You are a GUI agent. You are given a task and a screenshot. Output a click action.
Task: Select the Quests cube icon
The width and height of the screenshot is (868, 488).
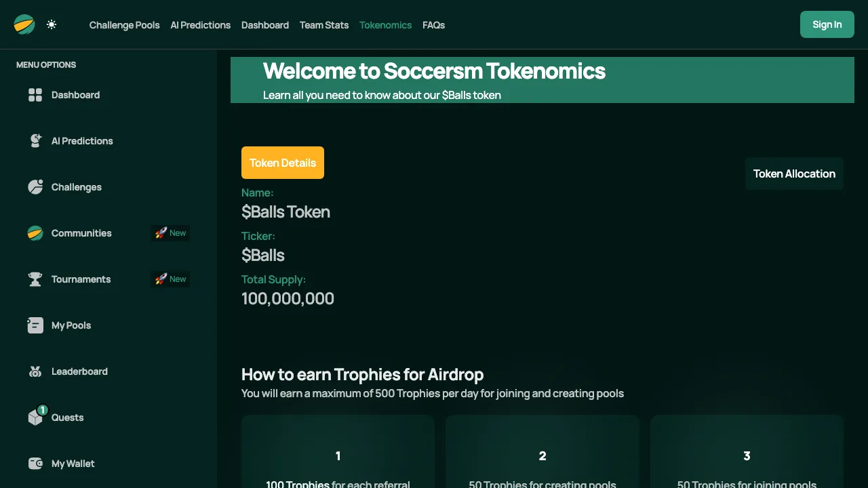click(x=35, y=418)
